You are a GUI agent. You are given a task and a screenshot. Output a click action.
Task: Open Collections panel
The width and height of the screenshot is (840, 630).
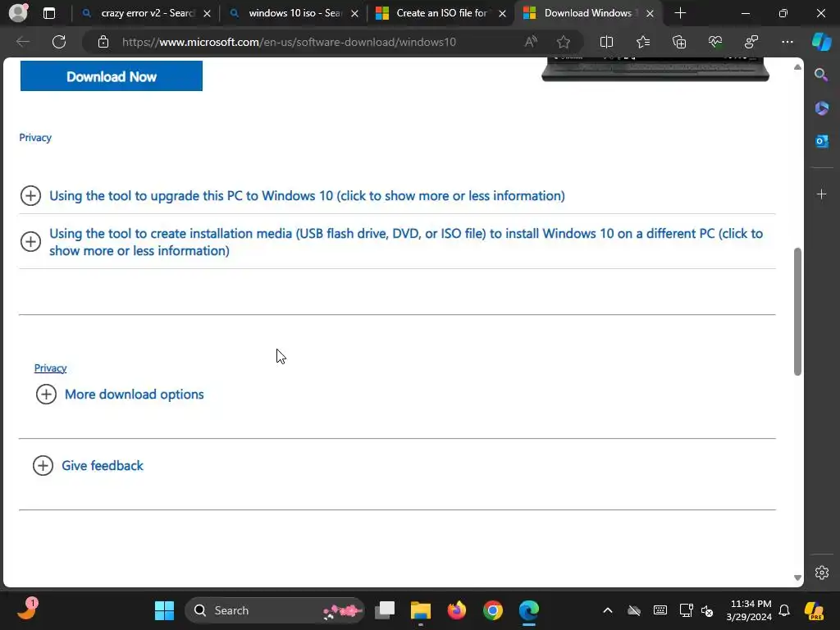coord(678,42)
